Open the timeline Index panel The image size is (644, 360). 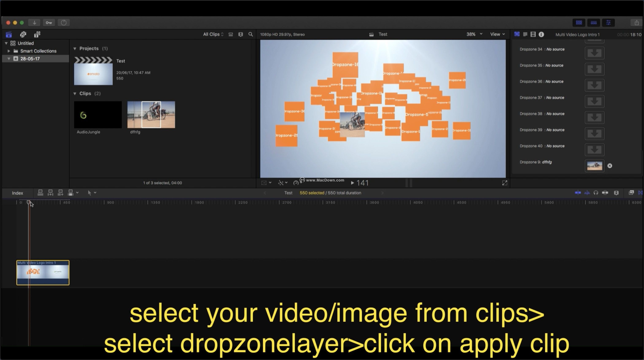(x=18, y=193)
